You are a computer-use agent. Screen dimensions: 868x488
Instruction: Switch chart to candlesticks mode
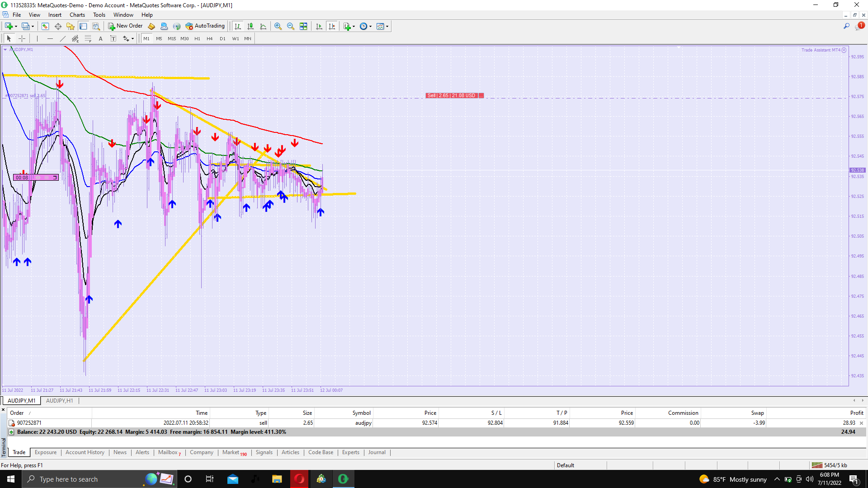point(250,26)
